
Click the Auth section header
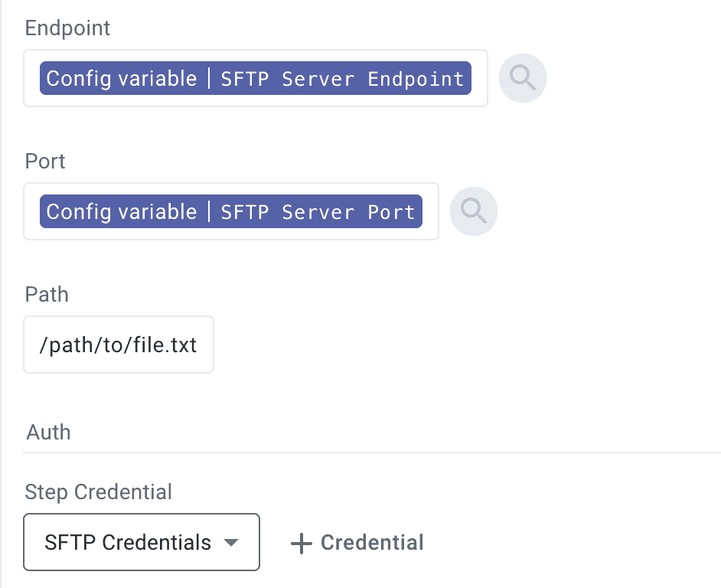click(48, 433)
